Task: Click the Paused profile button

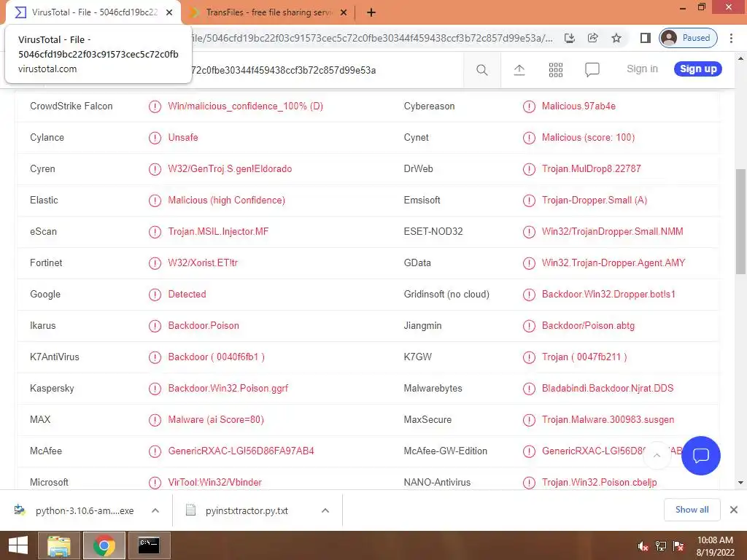Action: (x=689, y=38)
